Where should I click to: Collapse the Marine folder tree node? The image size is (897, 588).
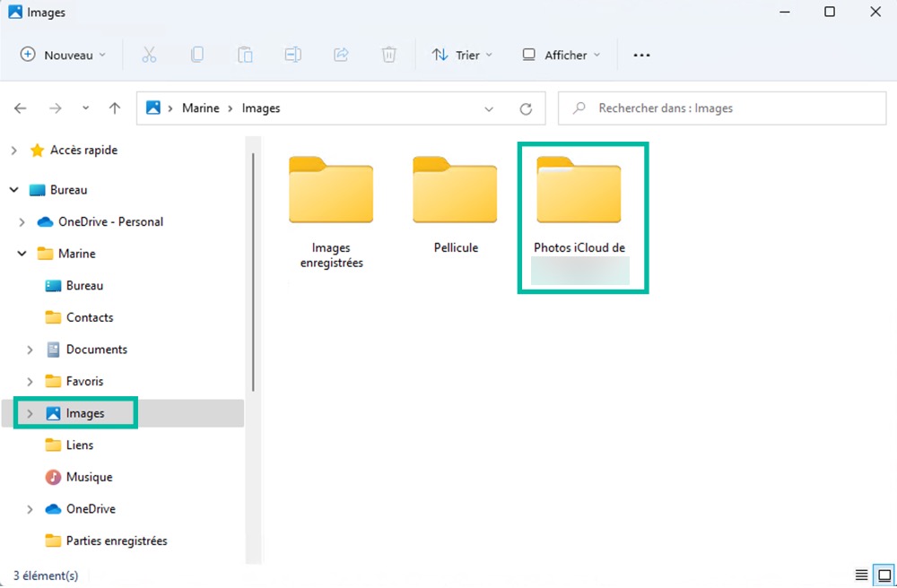[x=22, y=254]
